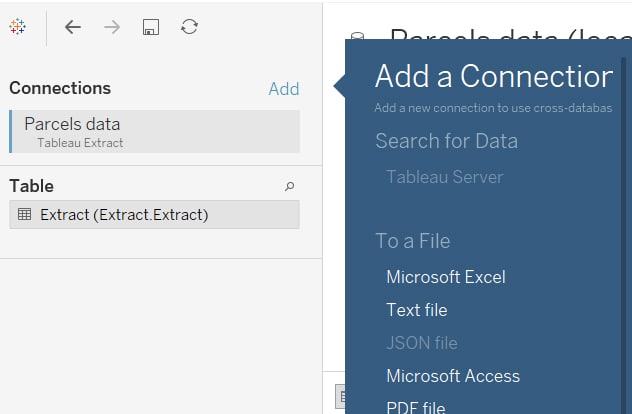
Task: Go back with the left arrow
Action: click(73, 27)
